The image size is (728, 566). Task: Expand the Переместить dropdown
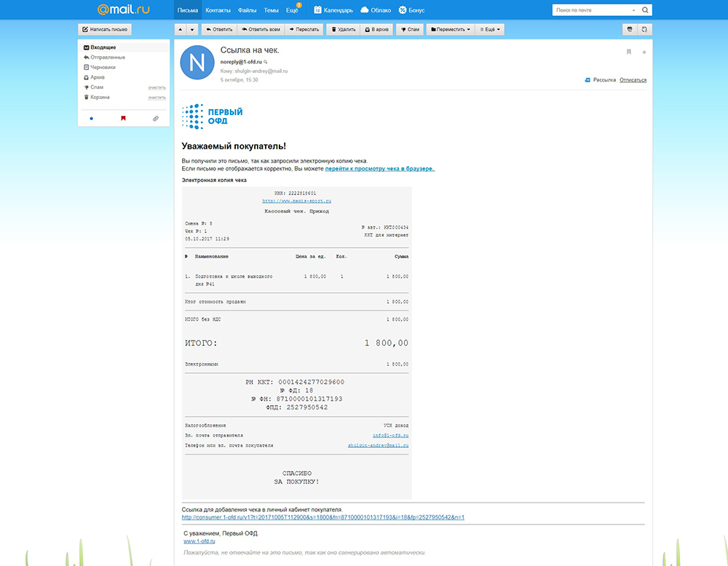click(x=451, y=30)
